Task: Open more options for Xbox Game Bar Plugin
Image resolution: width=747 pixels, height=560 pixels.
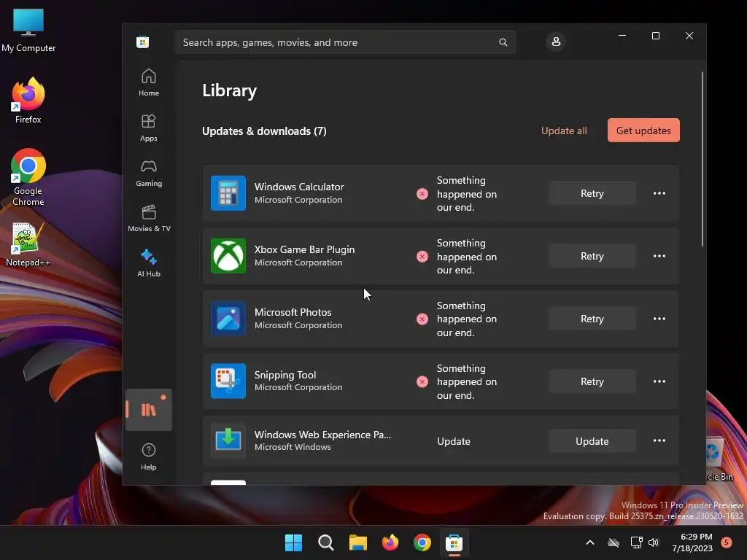Action: pos(659,256)
